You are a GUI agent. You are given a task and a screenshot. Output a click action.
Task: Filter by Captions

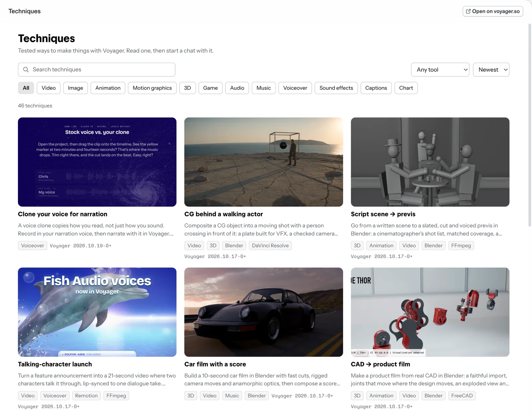click(376, 88)
